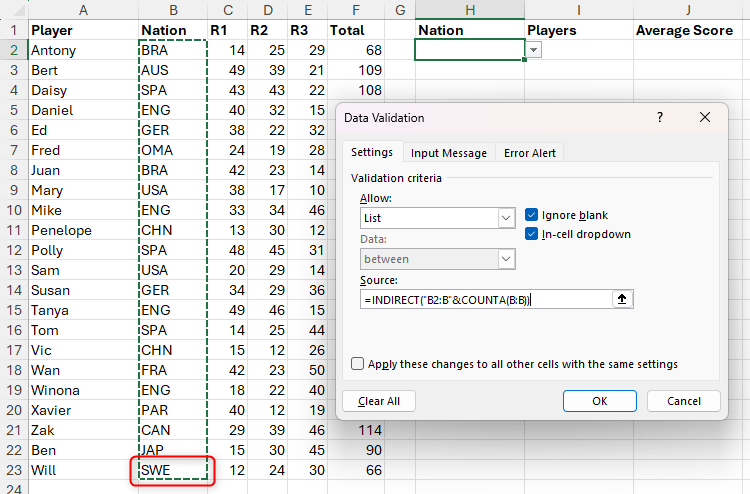Expand the Data between dropdown
Screen dimensions: 750x494
click(x=505, y=259)
